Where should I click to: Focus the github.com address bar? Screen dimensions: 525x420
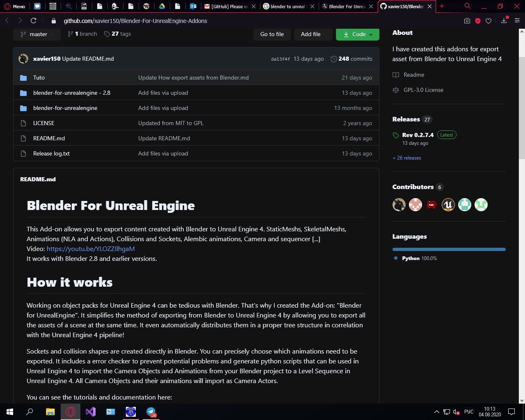135,21
